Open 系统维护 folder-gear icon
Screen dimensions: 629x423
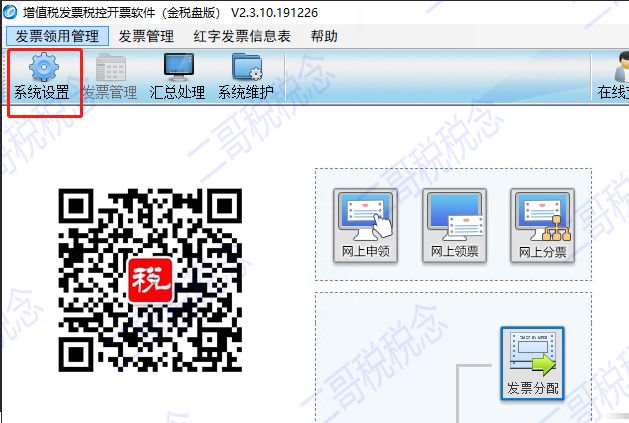pyautogui.click(x=246, y=68)
